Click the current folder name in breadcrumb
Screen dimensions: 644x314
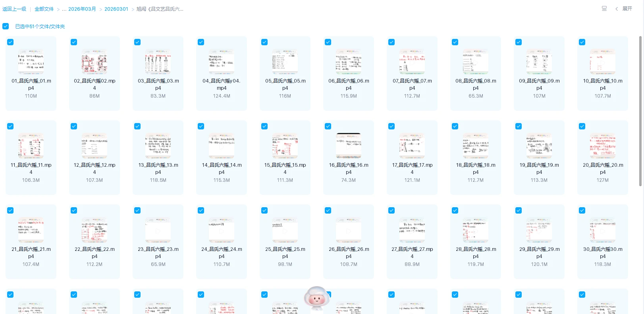(x=160, y=9)
